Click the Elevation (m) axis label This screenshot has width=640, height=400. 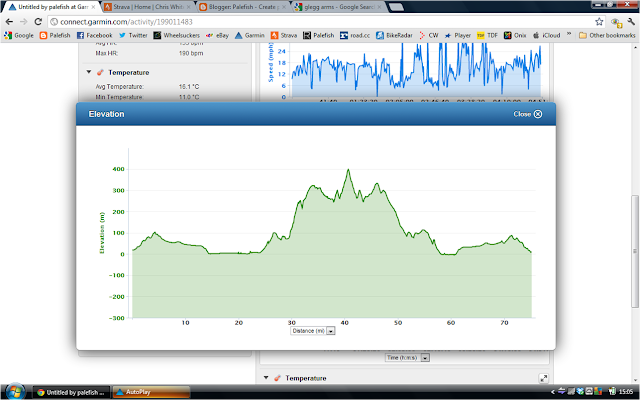102,233
